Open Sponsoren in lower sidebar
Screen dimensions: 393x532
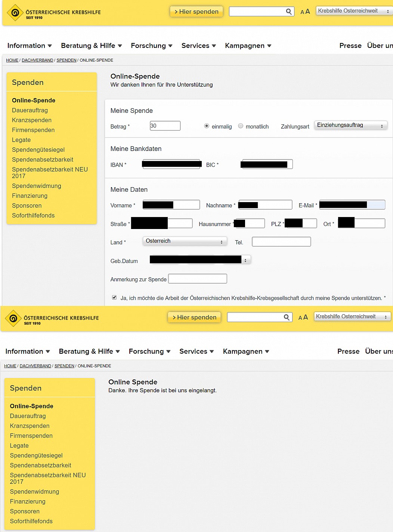pos(25,511)
